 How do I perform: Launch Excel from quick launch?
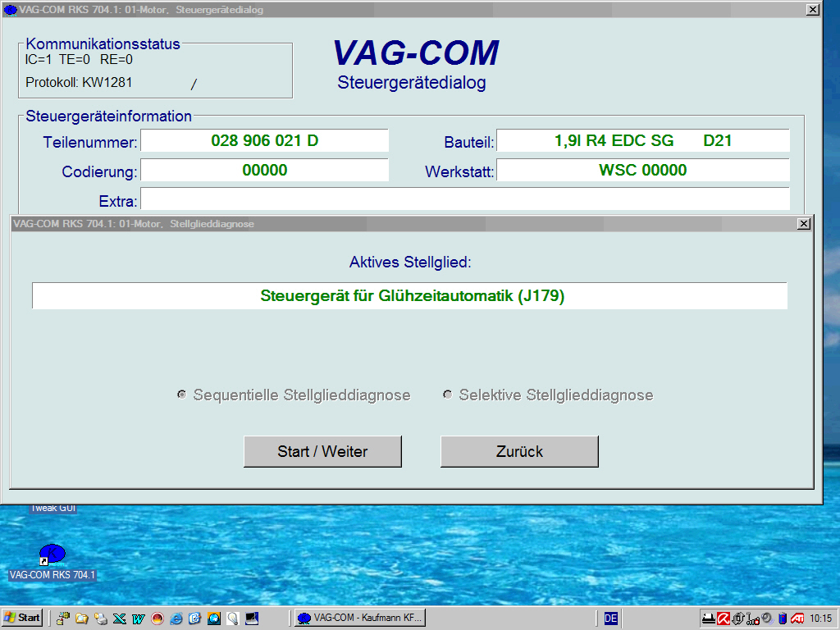click(120, 619)
